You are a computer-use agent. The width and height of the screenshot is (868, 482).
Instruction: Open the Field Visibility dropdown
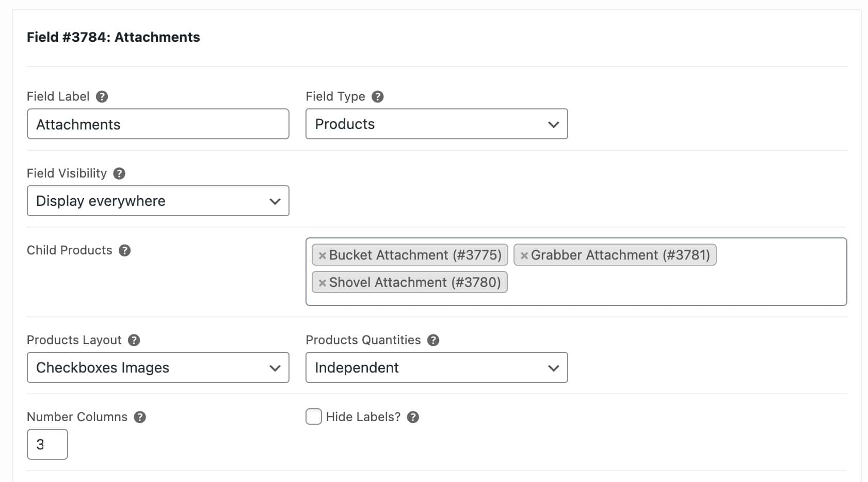(x=157, y=201)
